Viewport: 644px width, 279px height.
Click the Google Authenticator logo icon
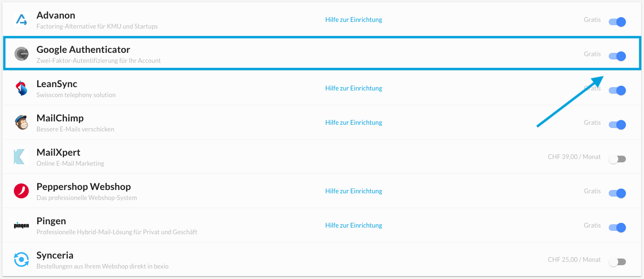click(21, 54)
